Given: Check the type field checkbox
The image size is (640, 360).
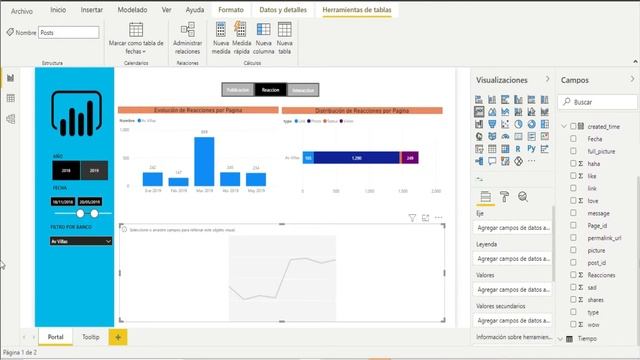Looking at the screenshot, I should tap(573, 312).
